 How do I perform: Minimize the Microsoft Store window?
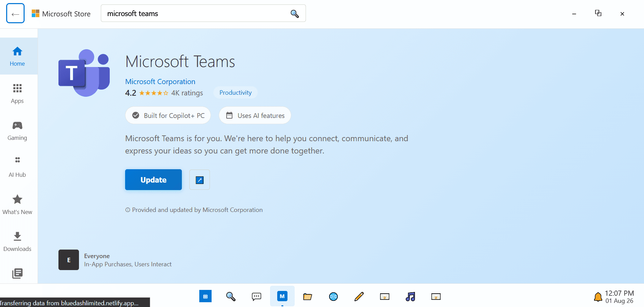coord(574,14)
